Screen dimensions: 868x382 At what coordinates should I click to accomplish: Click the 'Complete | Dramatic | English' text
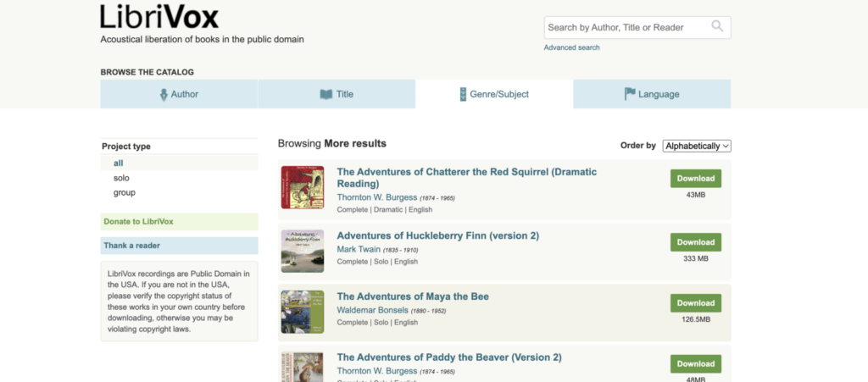[385, 209]
